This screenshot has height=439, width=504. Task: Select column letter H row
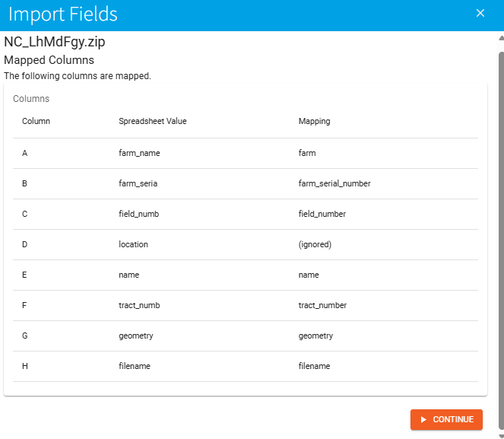tap(25, 366)
